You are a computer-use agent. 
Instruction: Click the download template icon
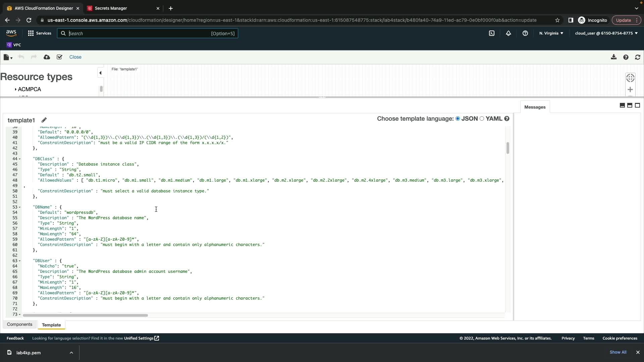[x=613, y=57]
